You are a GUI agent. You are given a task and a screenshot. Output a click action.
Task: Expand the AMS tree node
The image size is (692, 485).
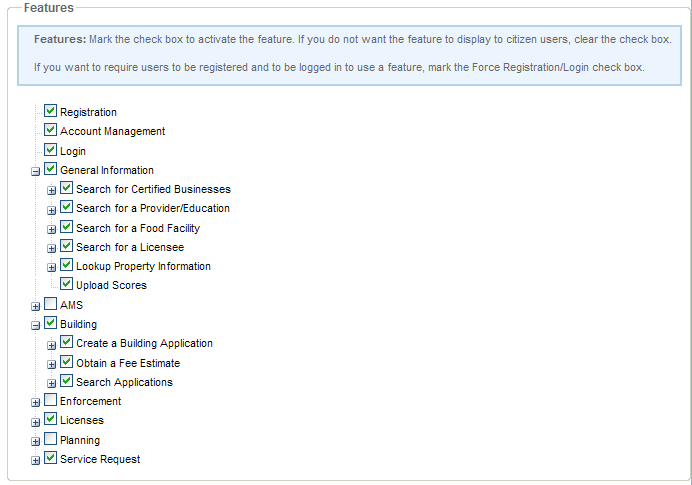point(36,306)
